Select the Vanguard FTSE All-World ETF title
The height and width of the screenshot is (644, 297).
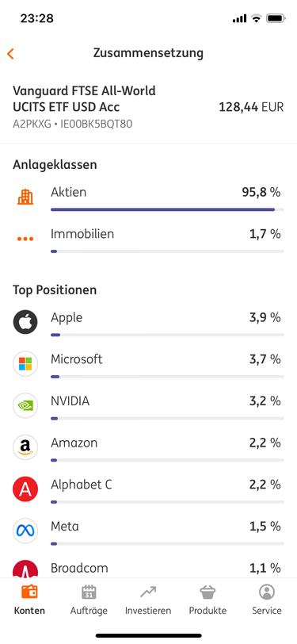(x=85, y=98)
